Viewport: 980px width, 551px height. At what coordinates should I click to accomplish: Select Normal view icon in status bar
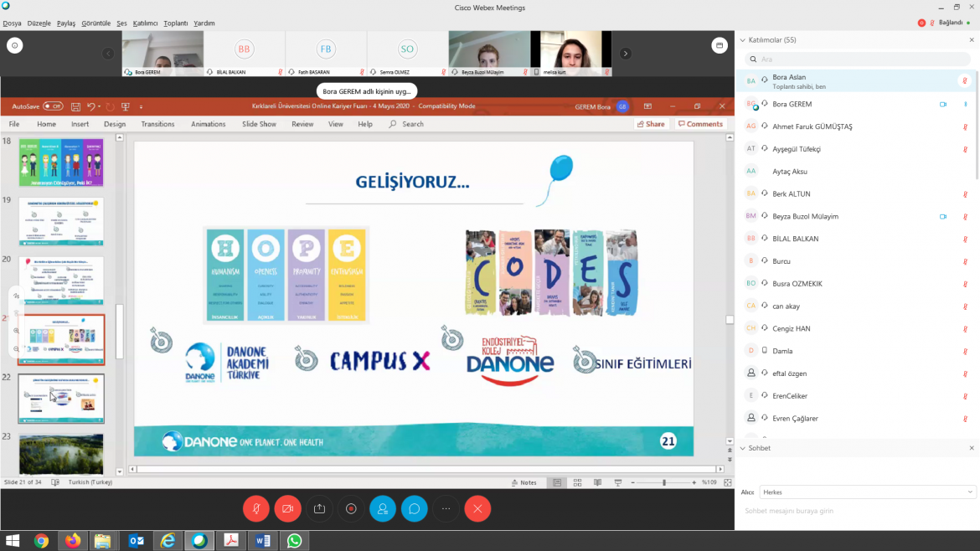pyautogui.click(x=557, y=482)
